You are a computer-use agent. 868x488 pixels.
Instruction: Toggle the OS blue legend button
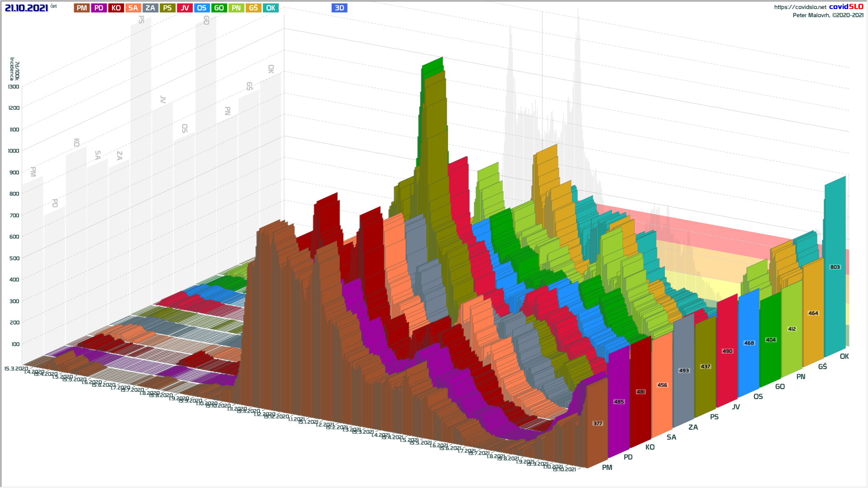click(x=202, y=8)
